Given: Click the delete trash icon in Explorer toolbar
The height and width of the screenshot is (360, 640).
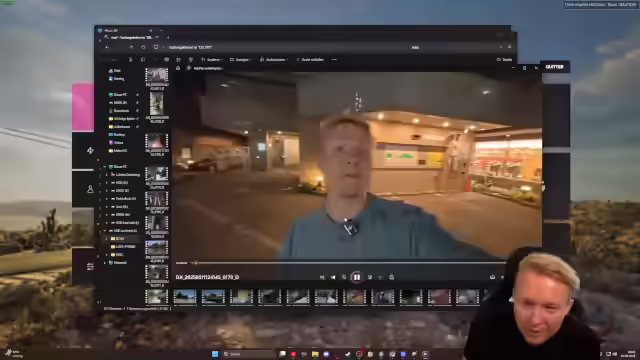Looking at the screenshot, I should (x=191, y=60).
